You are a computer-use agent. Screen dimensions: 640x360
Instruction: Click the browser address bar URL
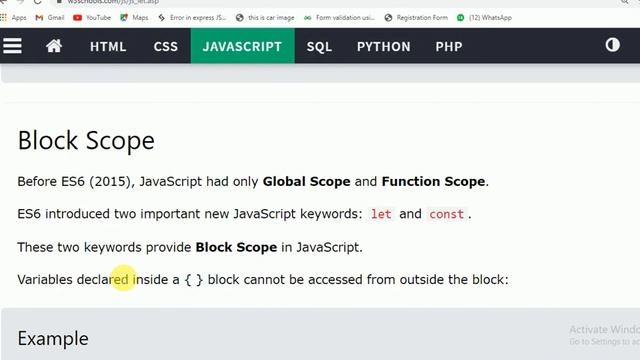pos(113,2)
